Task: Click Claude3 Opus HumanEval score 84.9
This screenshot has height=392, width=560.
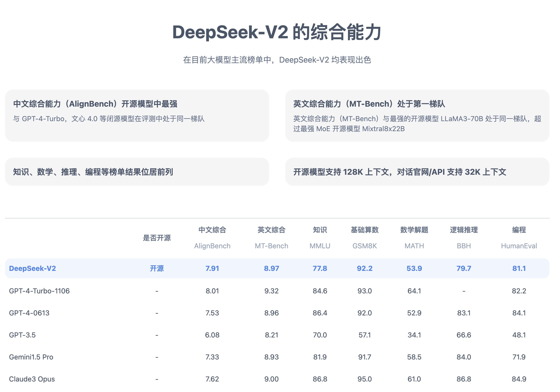Action: pyautogui.click(x=519, y=379)
